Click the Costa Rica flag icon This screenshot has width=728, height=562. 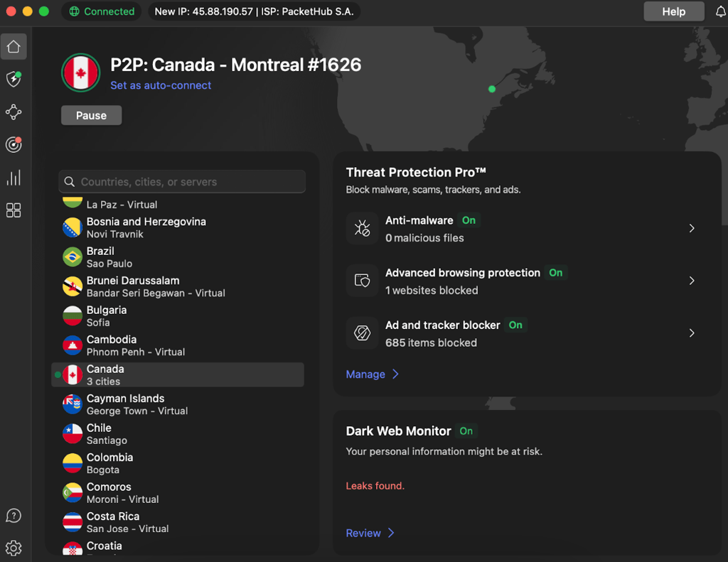coord(73,522)
